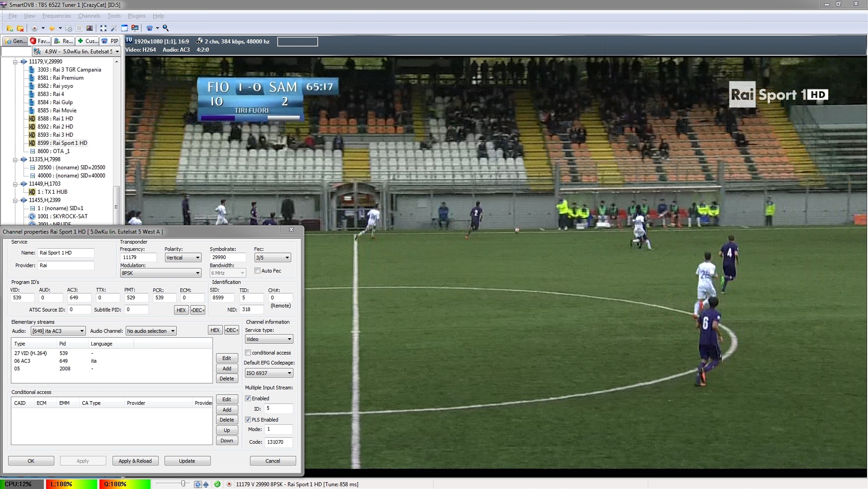
Task: Open the Fec 3/5 dropdown
Action: (272, 258)
